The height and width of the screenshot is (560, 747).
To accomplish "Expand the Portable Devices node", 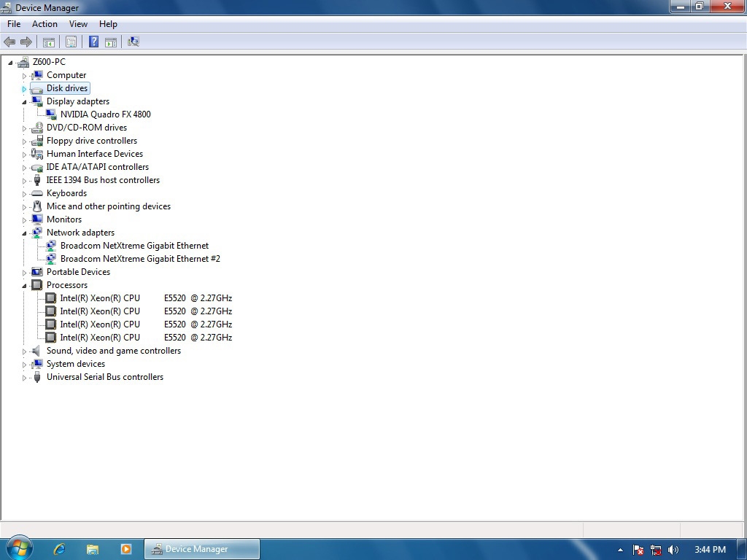I will [24, 273].
